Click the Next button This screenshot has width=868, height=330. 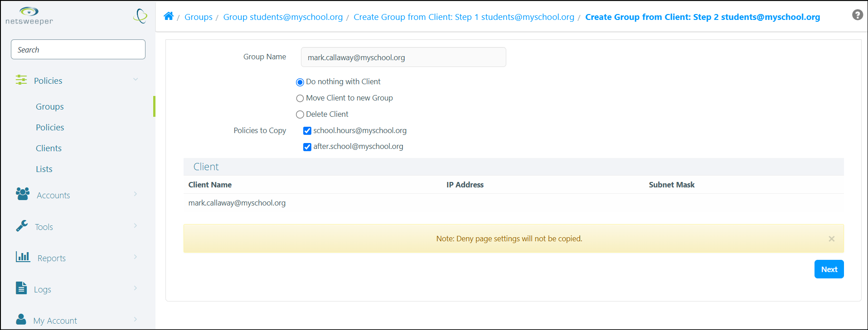click(x=829, y=269)
